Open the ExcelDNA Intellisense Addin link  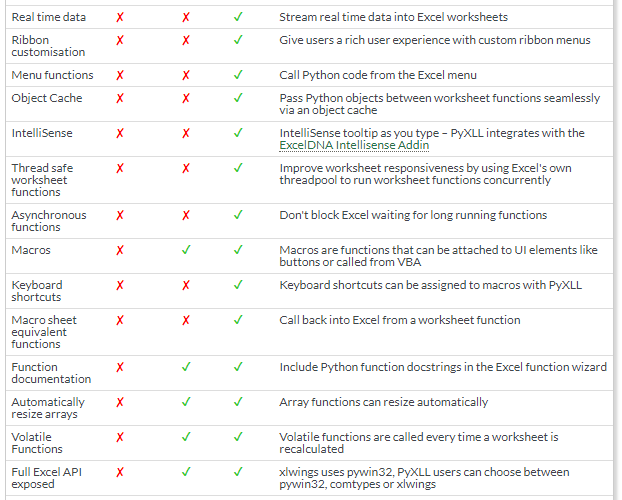point(354,145)
